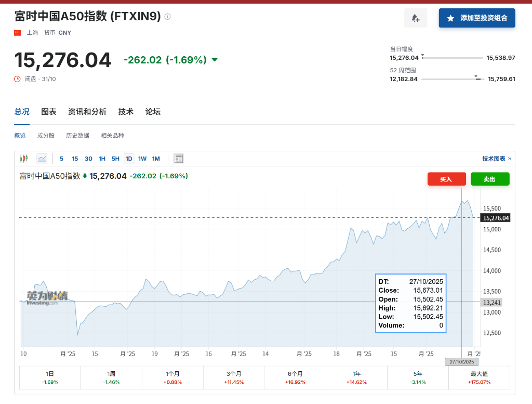
Task: Click the clock icon next to 闭盘
Action: point(18,79)
